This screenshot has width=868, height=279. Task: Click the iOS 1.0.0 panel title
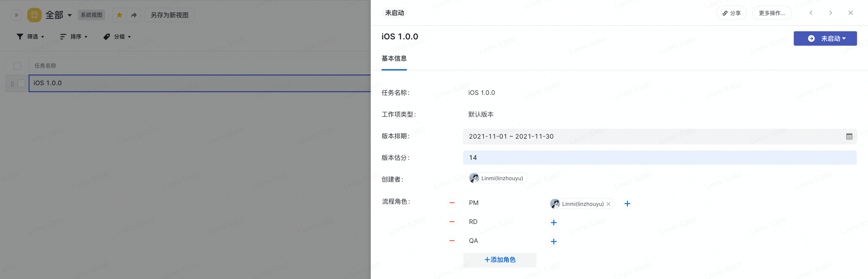pos(400,37)
